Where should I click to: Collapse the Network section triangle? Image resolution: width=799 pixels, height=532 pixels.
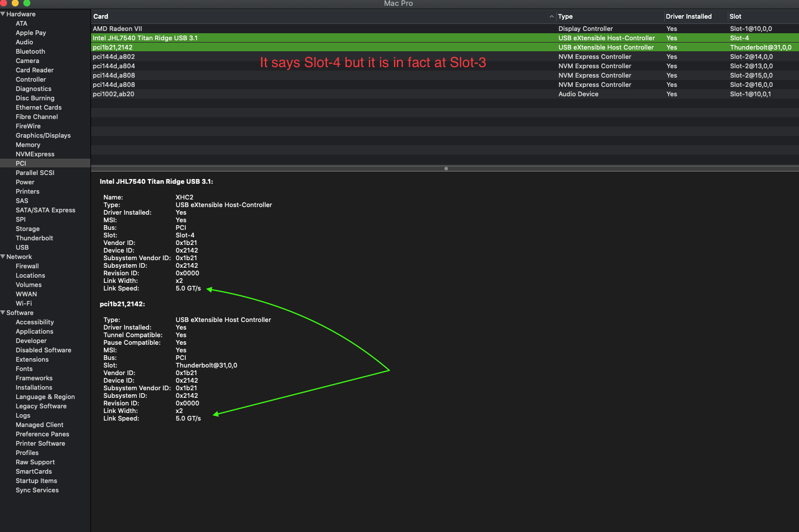point(3,257)
